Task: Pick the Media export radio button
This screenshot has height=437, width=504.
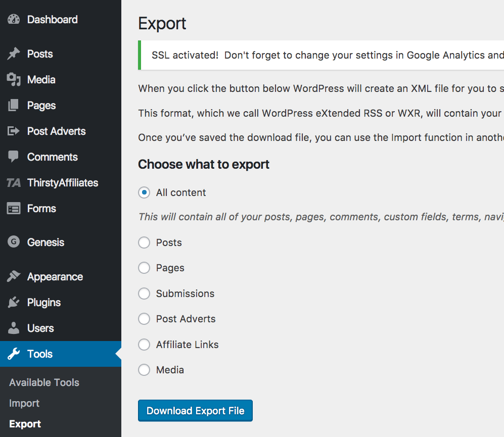Action: tap(144, 370)
